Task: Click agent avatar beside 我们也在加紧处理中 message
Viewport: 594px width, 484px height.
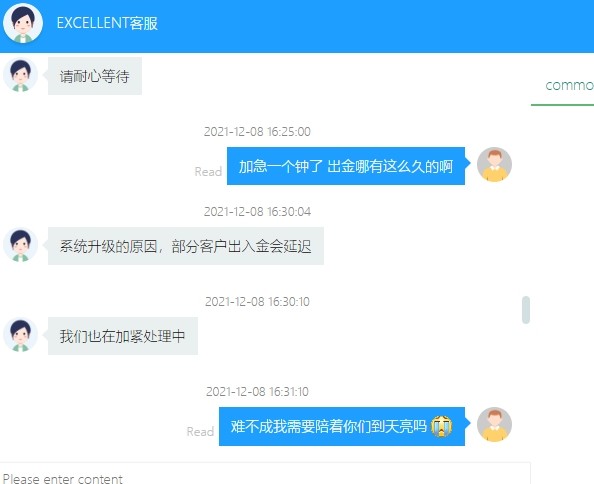Action: coord(20,335)
